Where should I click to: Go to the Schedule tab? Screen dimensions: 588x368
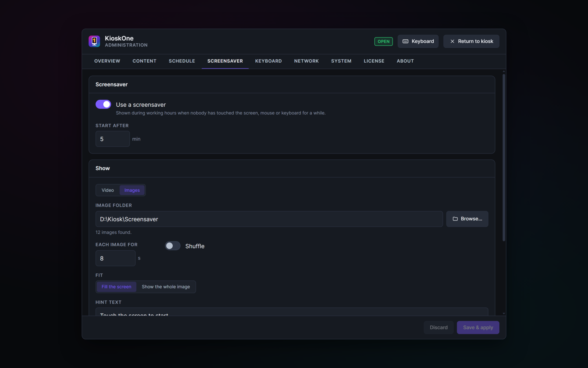tap(182, 61)
